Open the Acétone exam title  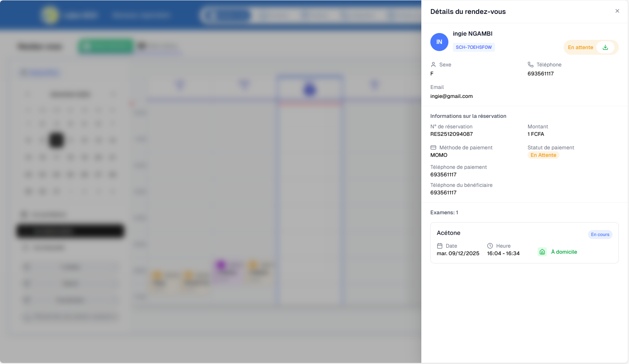[448, 233]
